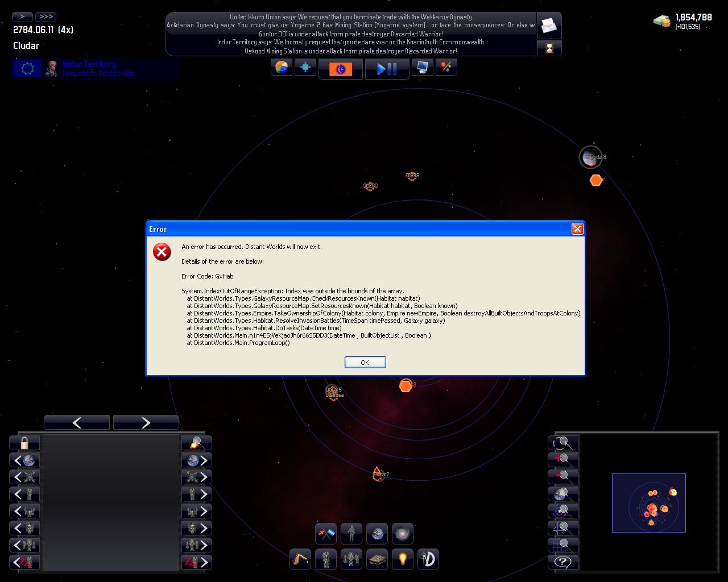Open fleets icon in bottom bar

pyautogui.click(x=351, y=559)
